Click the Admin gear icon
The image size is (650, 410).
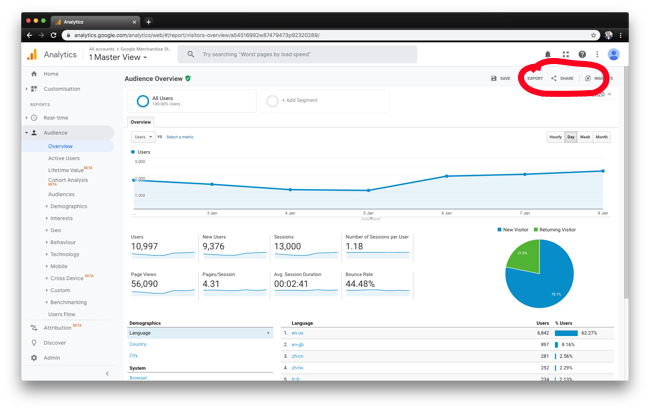coord(34,358)
